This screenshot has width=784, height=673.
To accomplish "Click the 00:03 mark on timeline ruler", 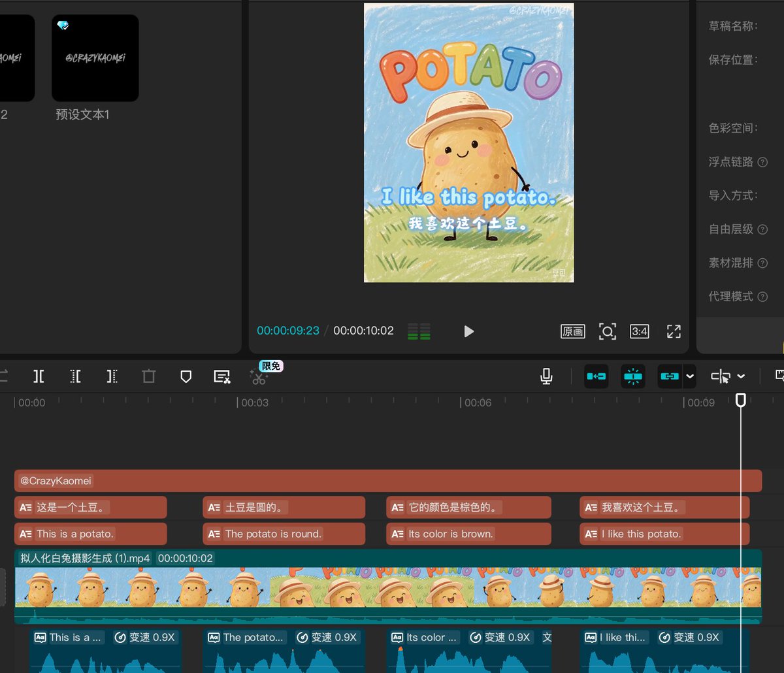I will click(x=254, y=402).
